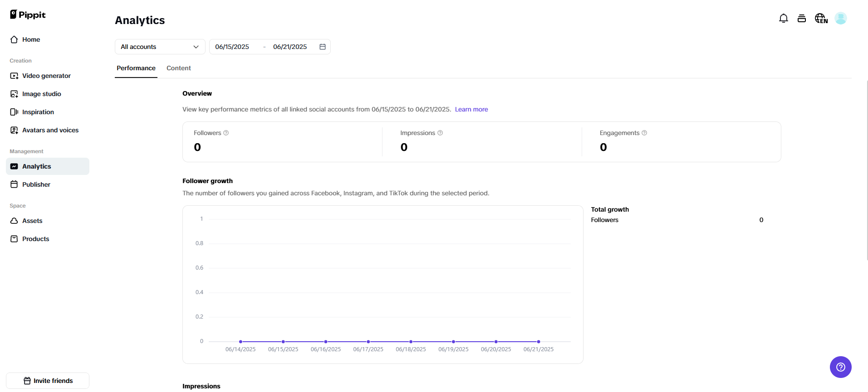Open Avatars and voices icon

point(14,130)
